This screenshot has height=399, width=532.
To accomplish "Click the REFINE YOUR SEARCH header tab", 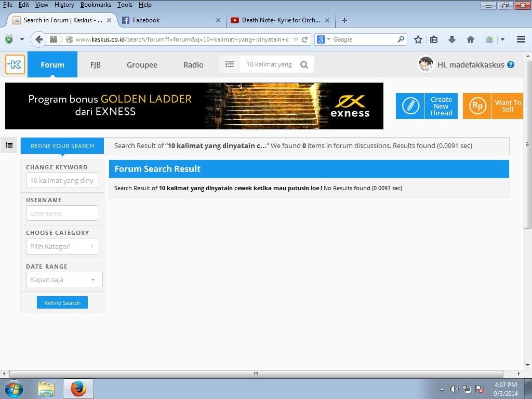I will click(62, 146).
